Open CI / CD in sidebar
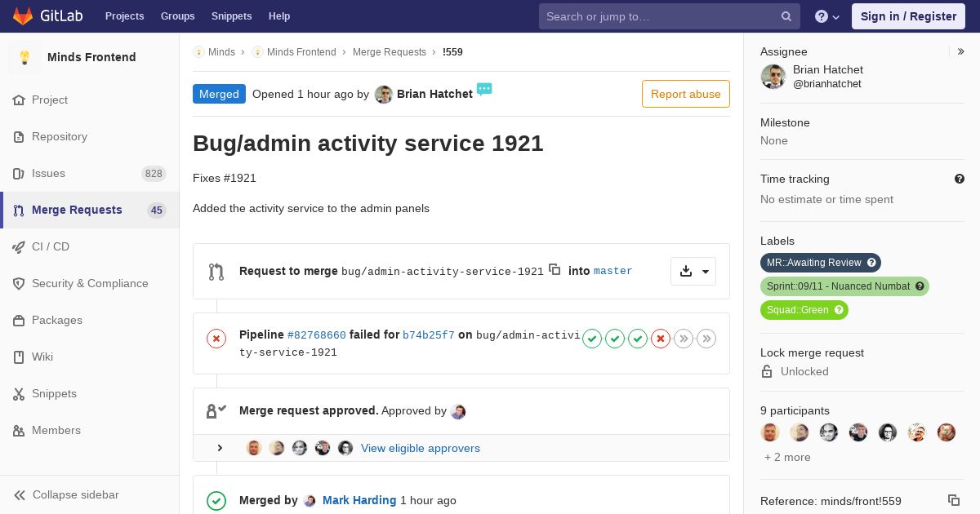980x514 pixels. tap(90, 246)
